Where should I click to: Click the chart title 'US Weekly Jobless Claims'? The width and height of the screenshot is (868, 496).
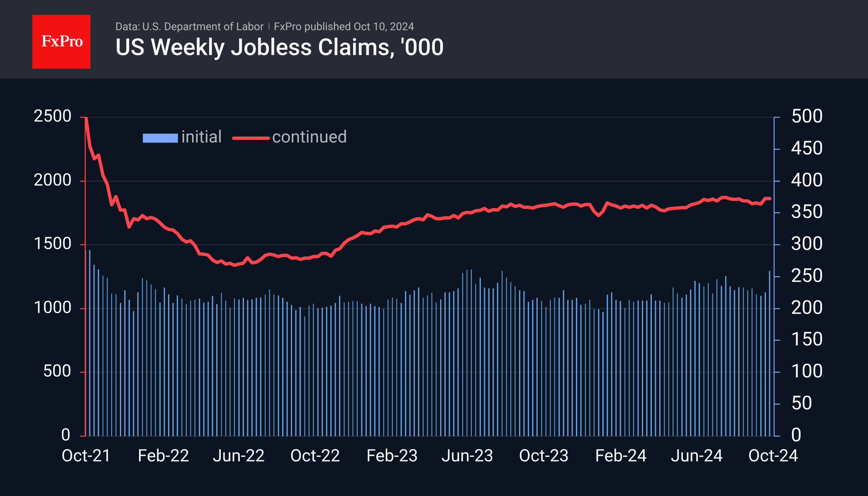pos(279,47)
